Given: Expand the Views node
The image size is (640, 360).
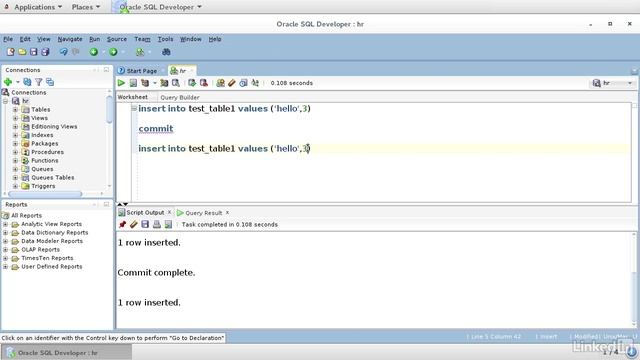Looking at the screenshot, I should [x=15, y=118].
